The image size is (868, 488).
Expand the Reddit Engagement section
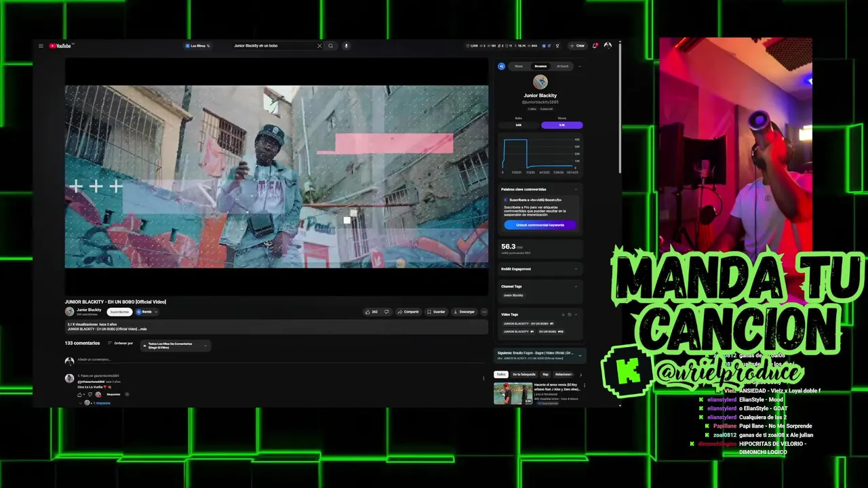click(x=576, y=269)
